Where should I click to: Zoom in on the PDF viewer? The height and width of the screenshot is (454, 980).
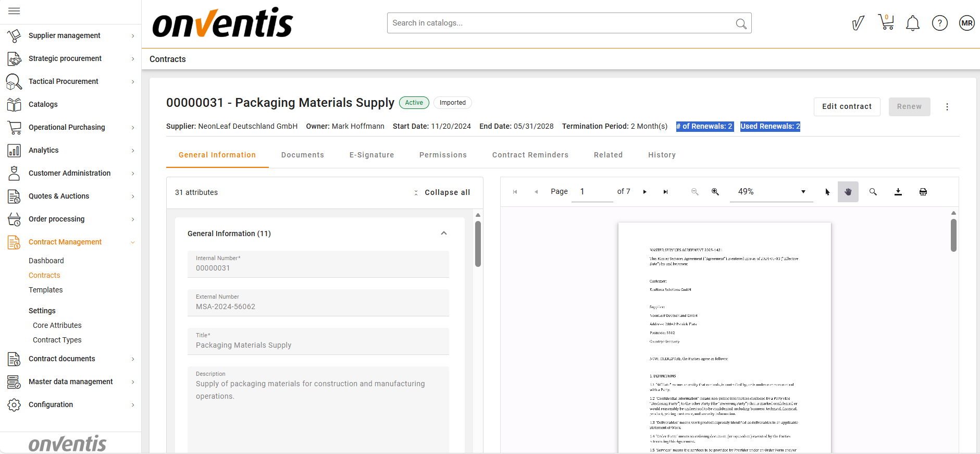click(715, 192)
